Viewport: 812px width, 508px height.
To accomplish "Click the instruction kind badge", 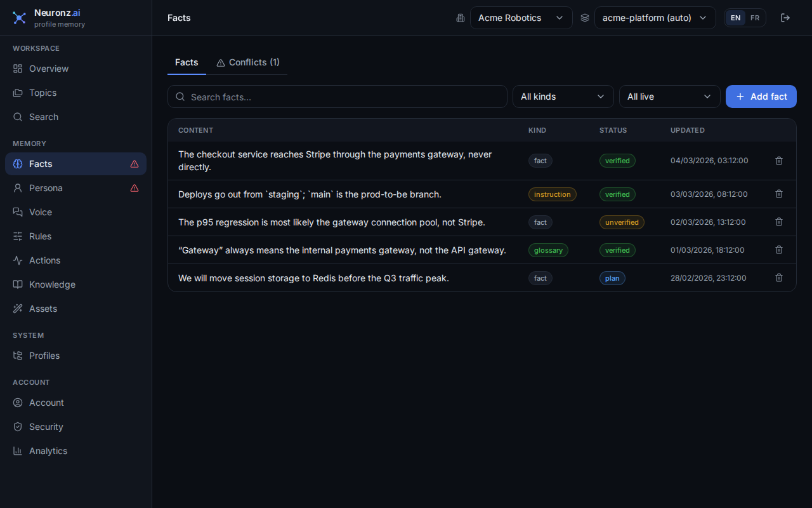I will [x=552, y=194].
